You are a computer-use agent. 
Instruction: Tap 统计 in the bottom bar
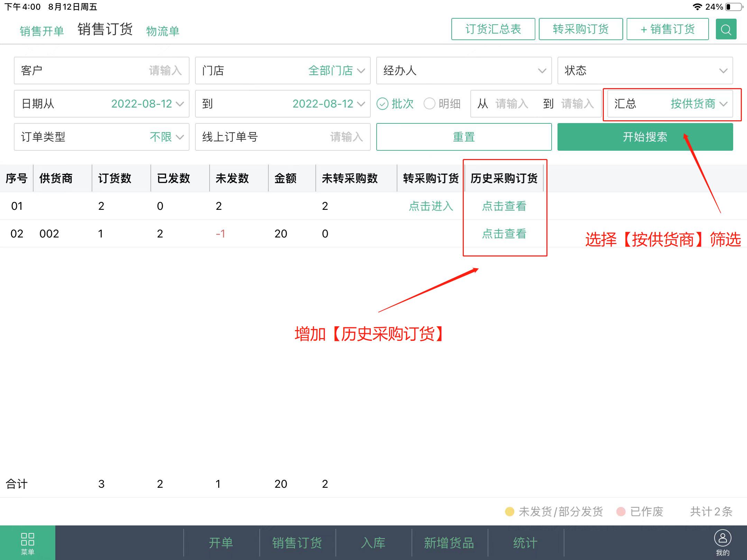tap(526, 543)
